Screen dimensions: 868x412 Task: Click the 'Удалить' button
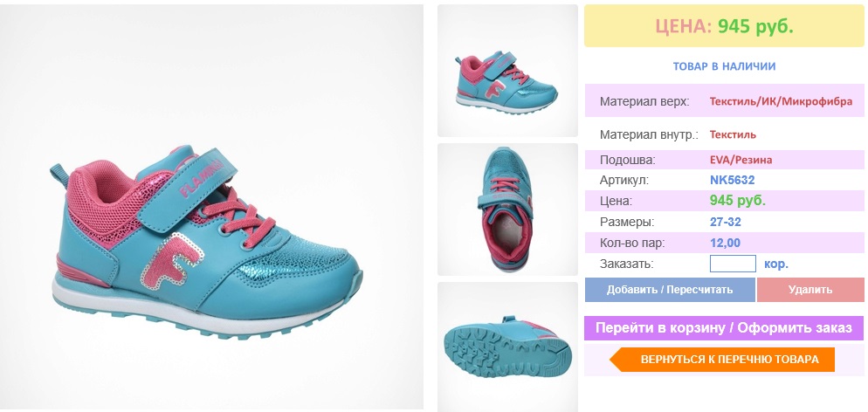(x=810, y=290)
